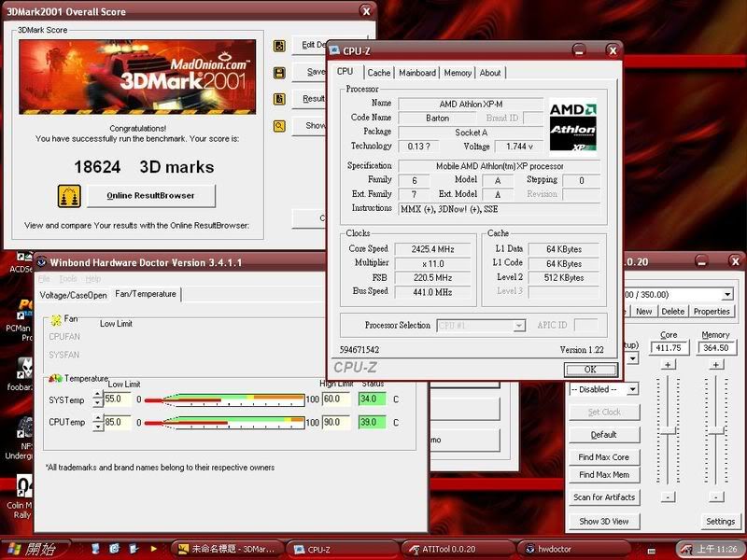Click Properties button in ATITool

[712, 312]
